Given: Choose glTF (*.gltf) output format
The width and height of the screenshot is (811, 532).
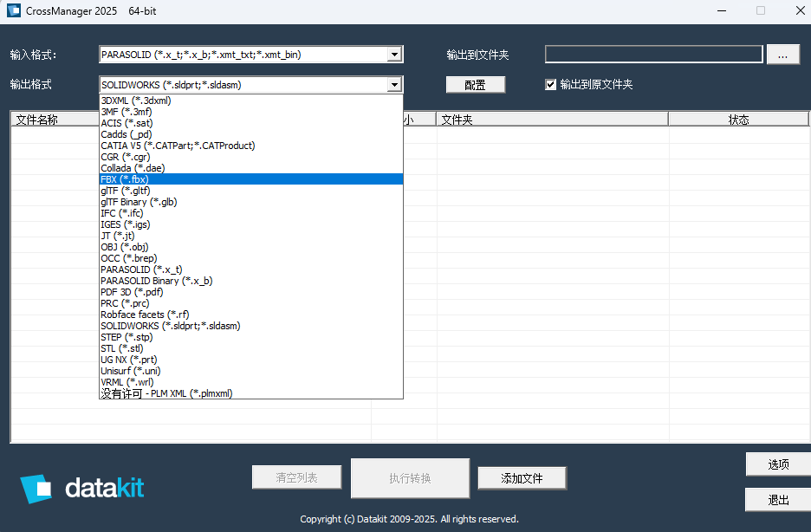Looking at the screenshot, I should click(x=251, y=191).
